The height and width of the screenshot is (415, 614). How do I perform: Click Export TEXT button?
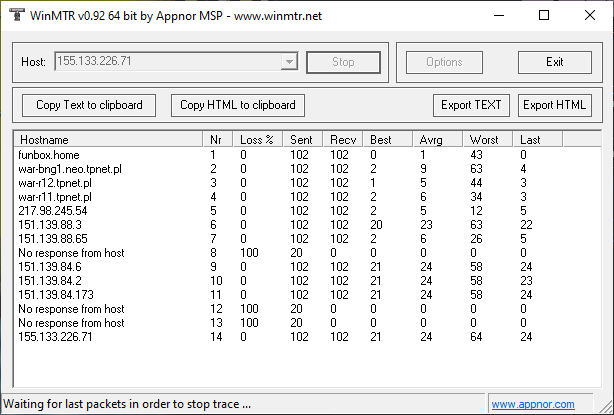pos(471,105)
